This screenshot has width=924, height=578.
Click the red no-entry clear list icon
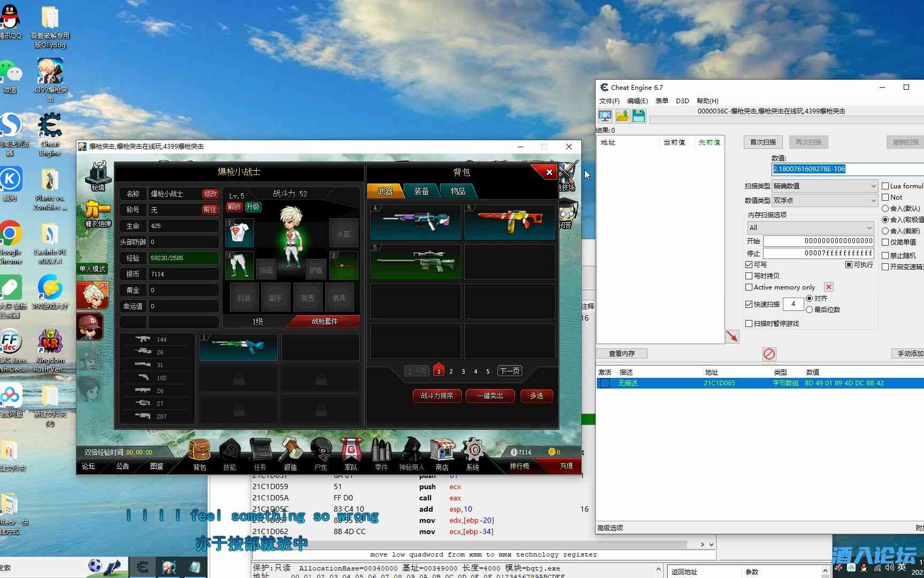tap(769, 354)
